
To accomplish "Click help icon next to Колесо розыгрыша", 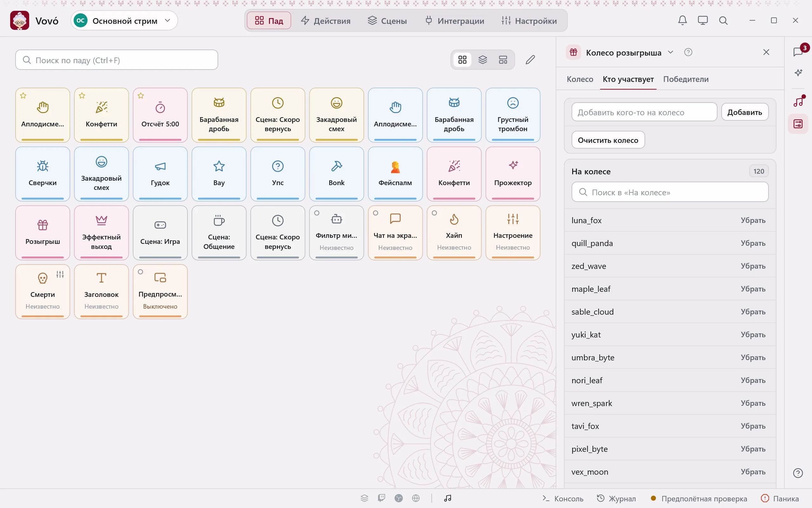I will coord(688,52).
